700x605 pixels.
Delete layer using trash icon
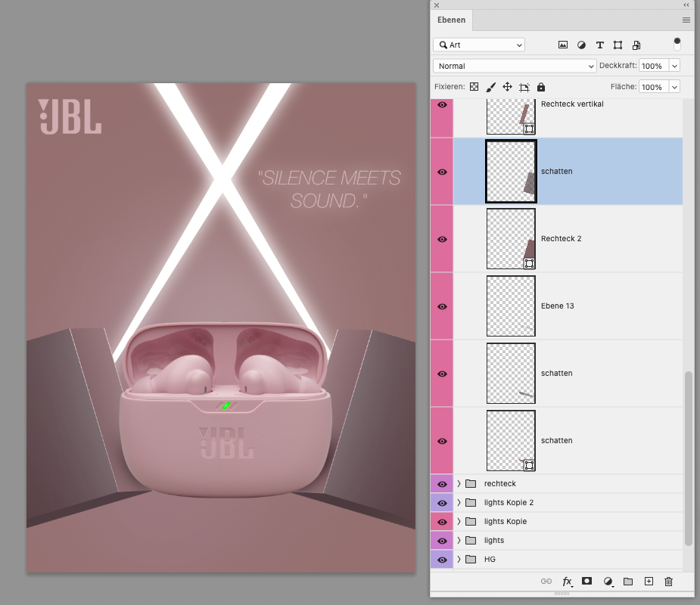668,582
